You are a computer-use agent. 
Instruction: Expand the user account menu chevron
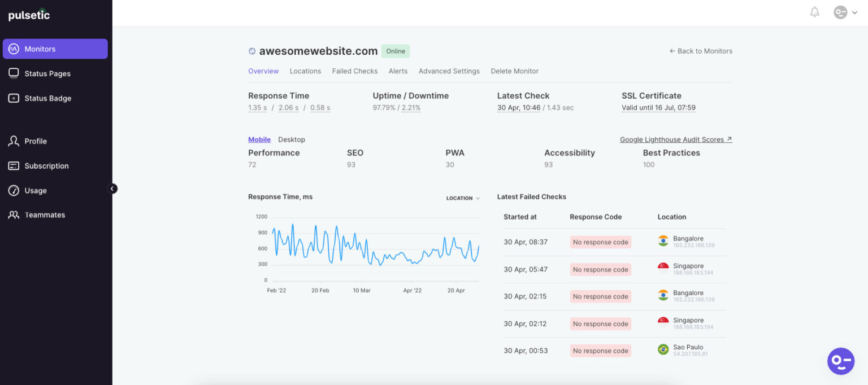click(856, 12)
